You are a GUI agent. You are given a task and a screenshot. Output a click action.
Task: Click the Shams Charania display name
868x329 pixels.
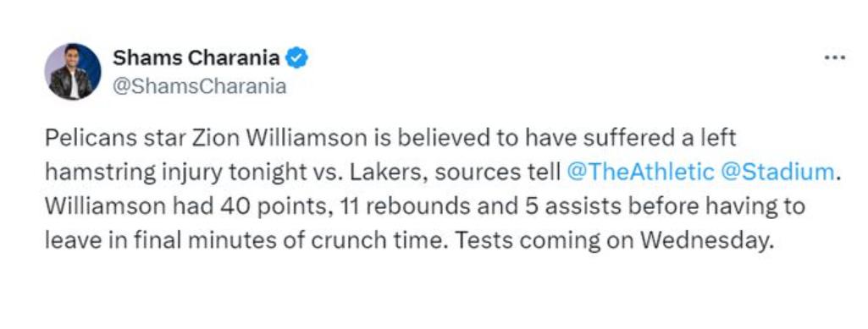tap(196, 58)
